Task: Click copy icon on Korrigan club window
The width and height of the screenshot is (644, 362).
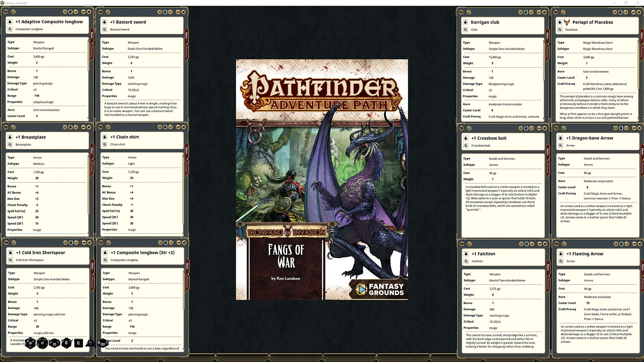Action: 469,12
